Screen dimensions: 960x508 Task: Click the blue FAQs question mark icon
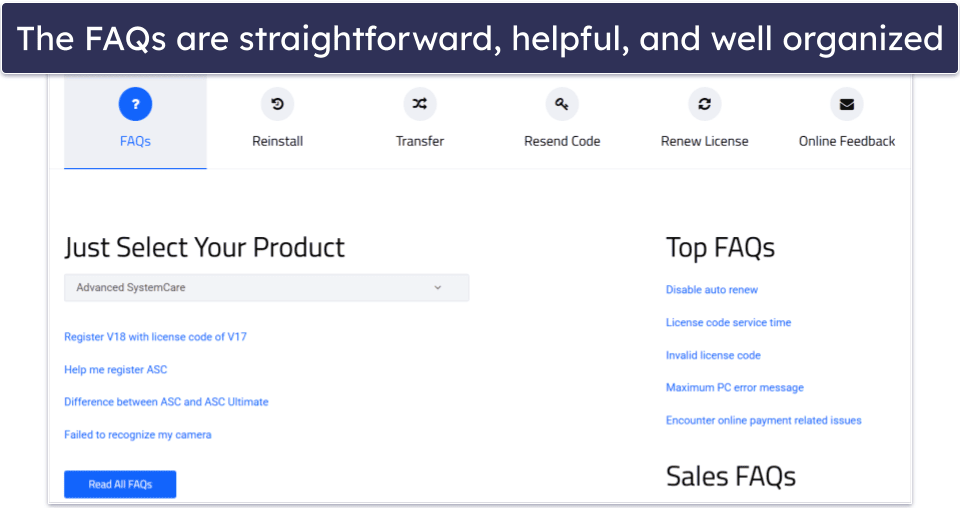[x=135, y=104]
